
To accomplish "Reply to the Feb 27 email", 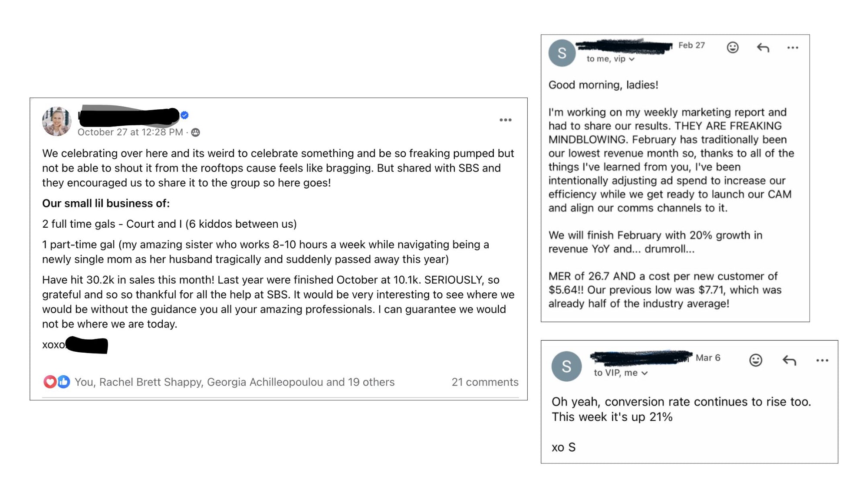I will [763, 47].
